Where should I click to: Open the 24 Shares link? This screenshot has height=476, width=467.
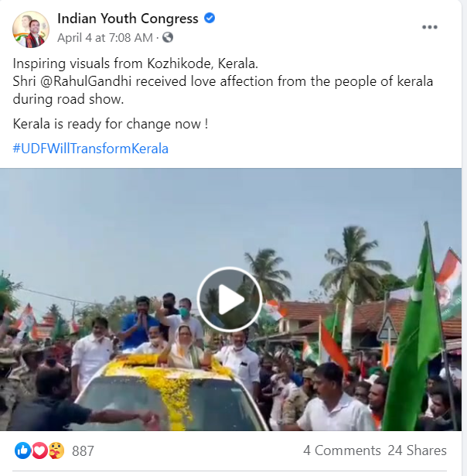417,450
